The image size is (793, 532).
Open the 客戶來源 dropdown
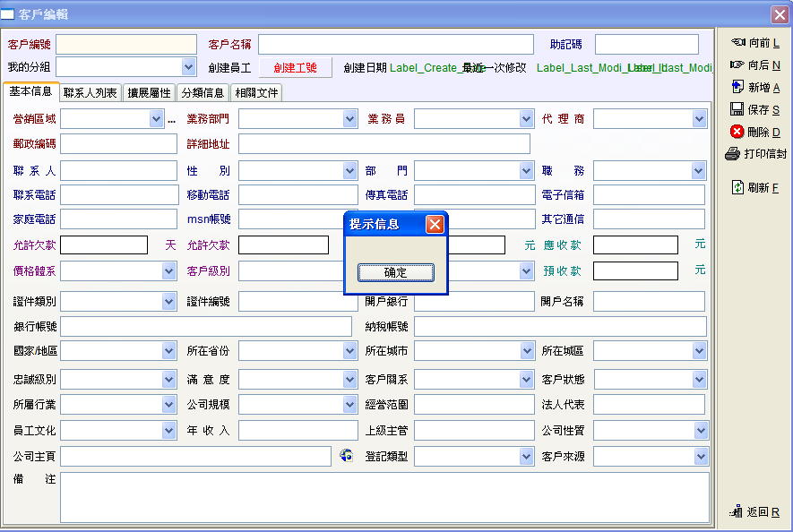699,457
